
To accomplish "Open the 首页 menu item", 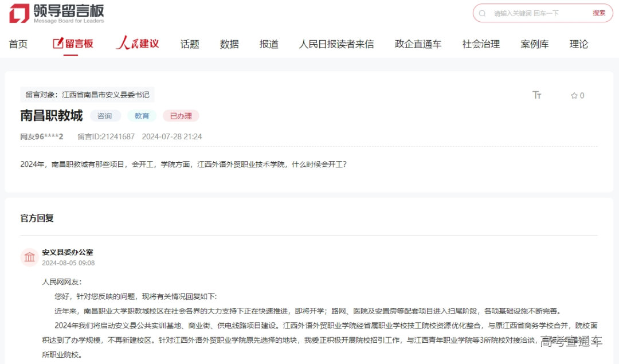I will point(18,44).
